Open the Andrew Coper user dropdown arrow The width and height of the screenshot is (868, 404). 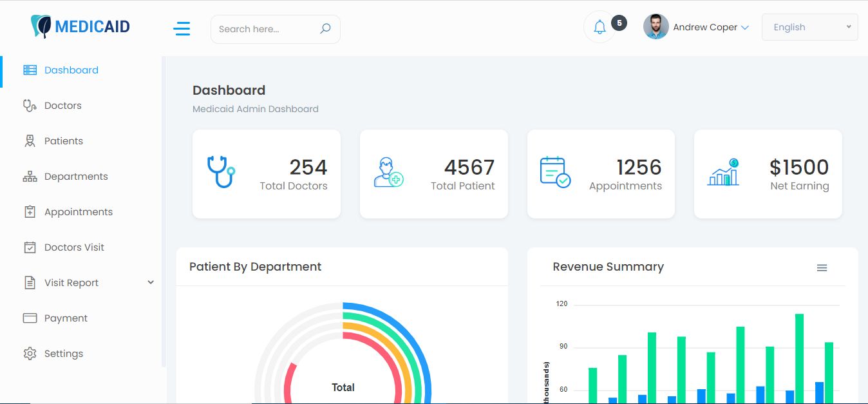(x=745, y=28)
